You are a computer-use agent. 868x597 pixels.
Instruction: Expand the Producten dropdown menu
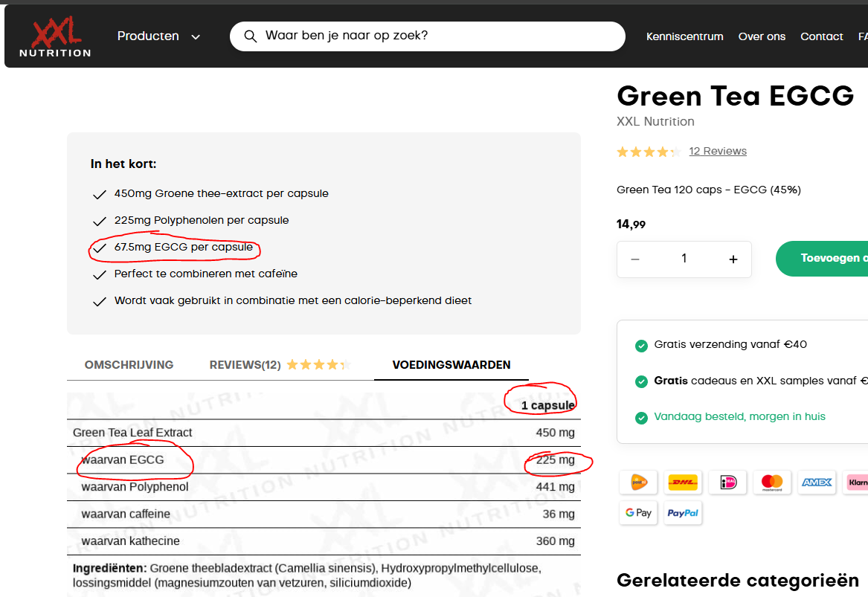[x=159, y=36]
